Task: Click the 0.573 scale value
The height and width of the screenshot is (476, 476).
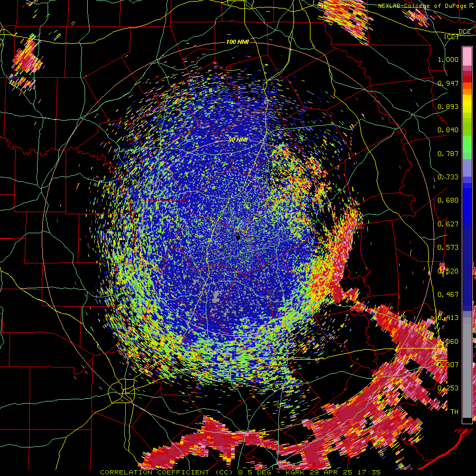Action: (x=448, y=248)
